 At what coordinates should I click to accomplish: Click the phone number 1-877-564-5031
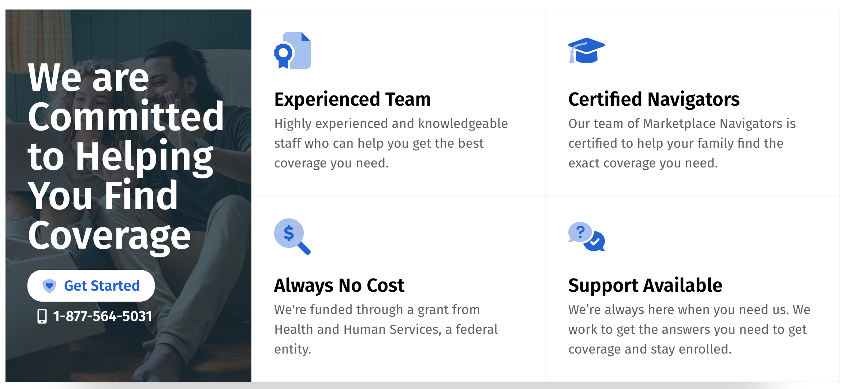tap(102, 316)
